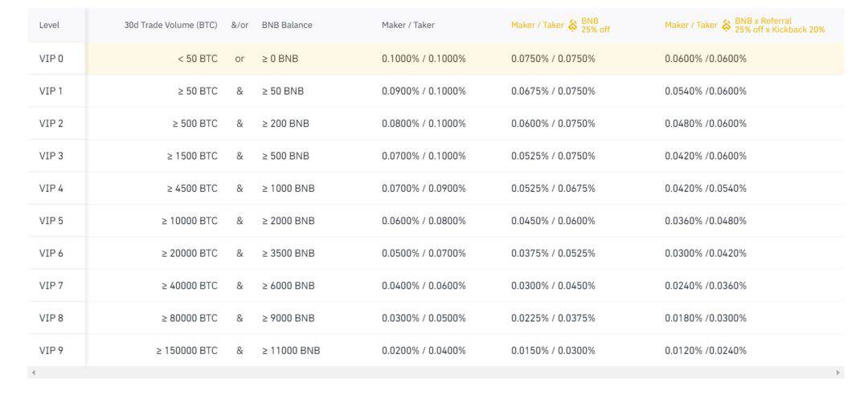Screen dimensions: 868x395
Task: Click the "≥ 150000 BTC" volume cell
Action: (x=186, y=350)
